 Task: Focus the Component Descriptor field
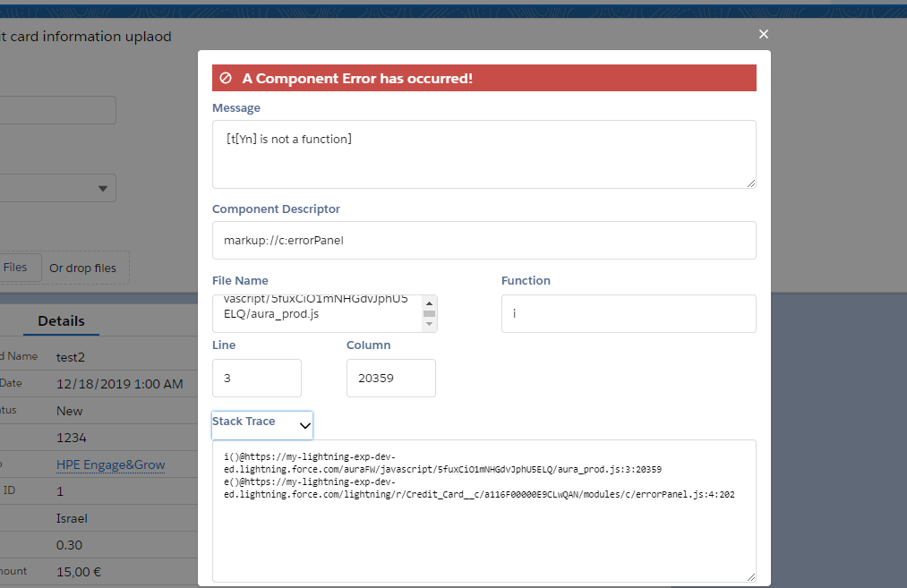point(483,240)
